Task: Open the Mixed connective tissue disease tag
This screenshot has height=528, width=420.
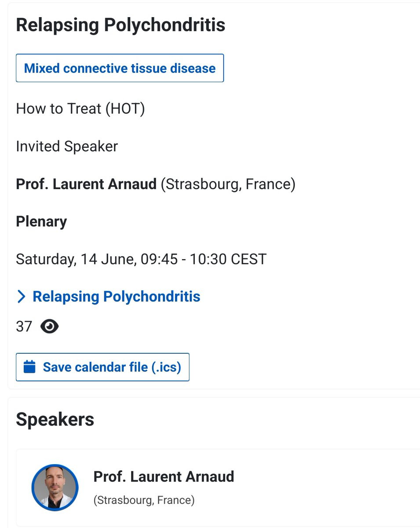Action: click(x=120, y=68)
